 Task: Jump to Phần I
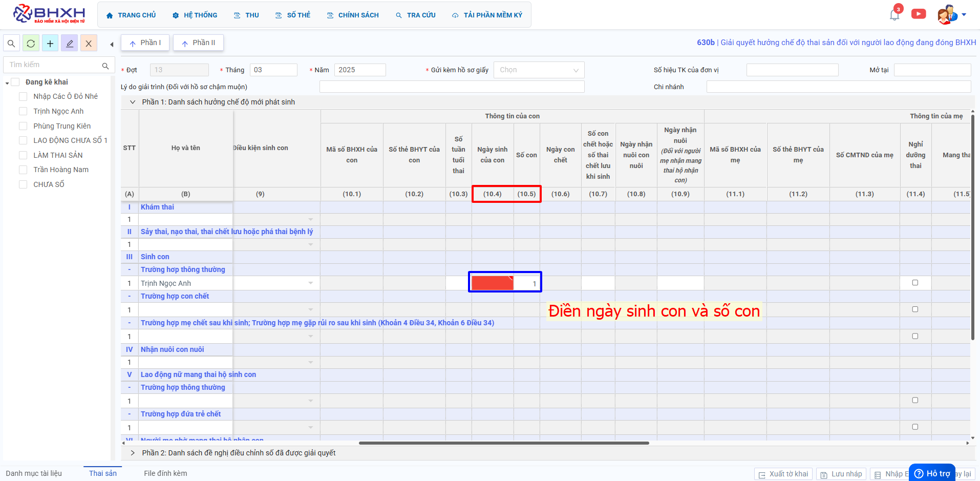coord(145,43)
